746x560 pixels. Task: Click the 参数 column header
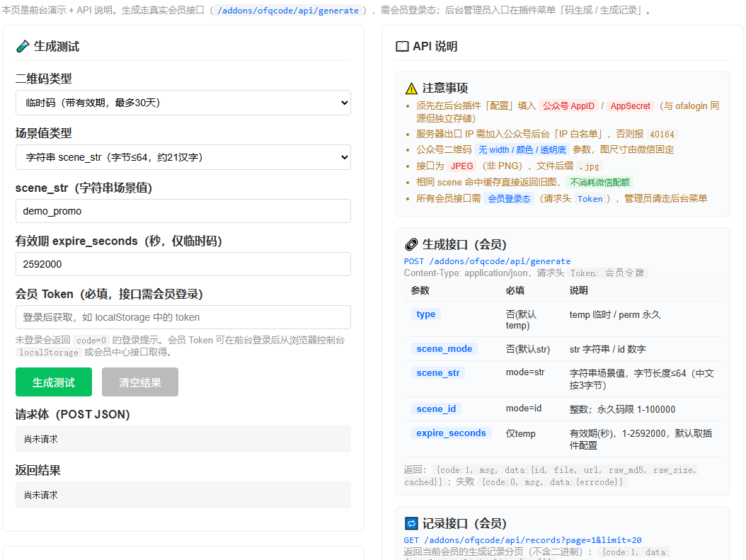(x=420, y=290)
